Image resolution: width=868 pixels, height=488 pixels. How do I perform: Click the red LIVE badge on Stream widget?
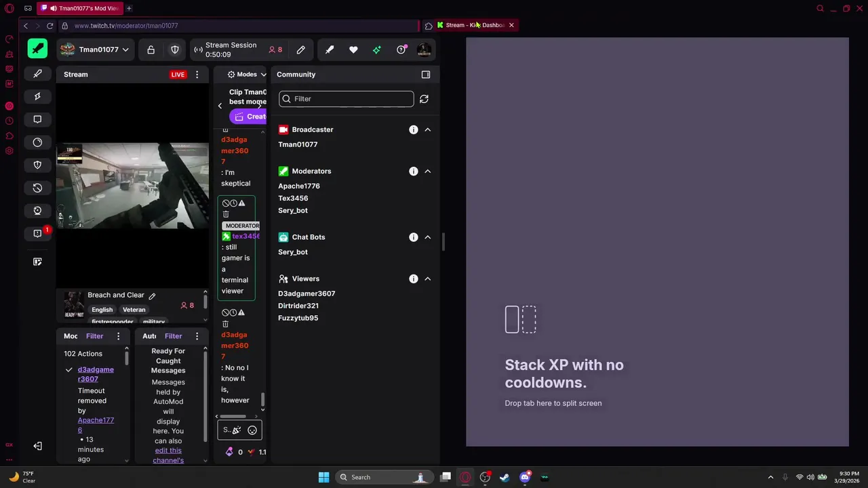pyautogui.click(x=178, y=75)
